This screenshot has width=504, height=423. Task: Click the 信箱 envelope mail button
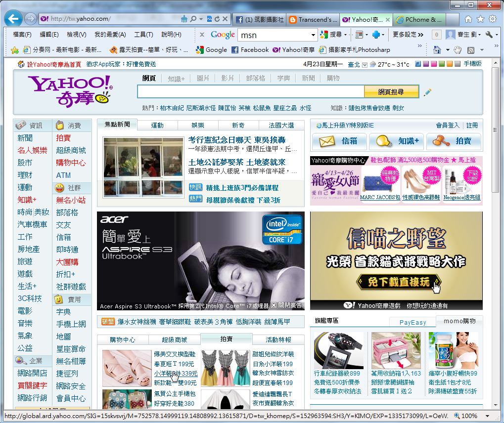point(339,141)
